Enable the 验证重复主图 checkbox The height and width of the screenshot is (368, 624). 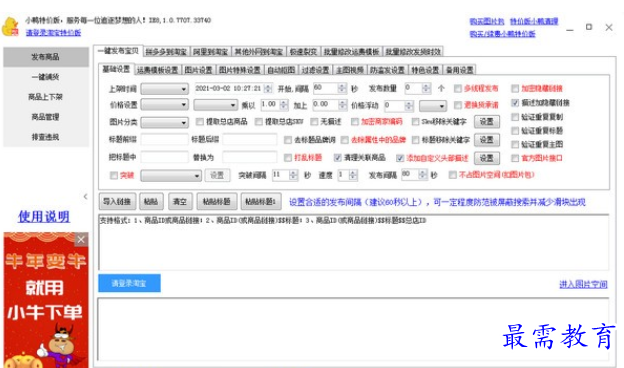click(515, 144)
